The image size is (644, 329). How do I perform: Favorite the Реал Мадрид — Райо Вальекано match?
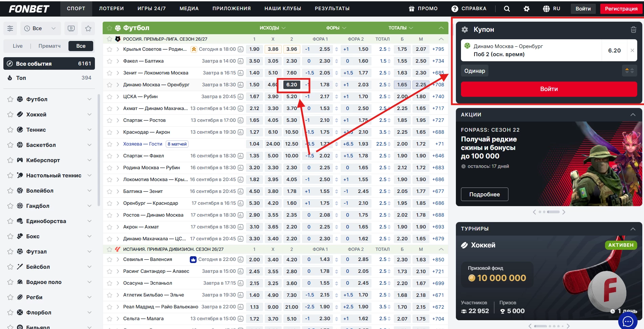click(x=109, y=307)
